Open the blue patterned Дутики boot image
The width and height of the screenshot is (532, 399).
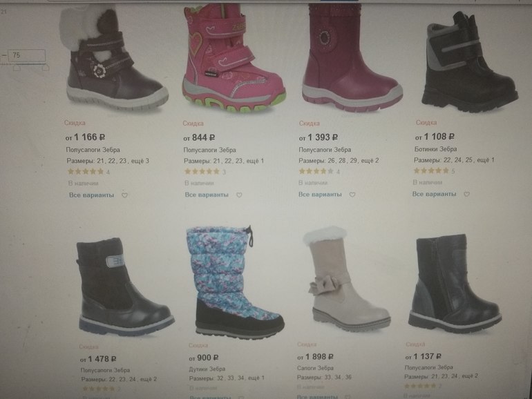(236, 282)
